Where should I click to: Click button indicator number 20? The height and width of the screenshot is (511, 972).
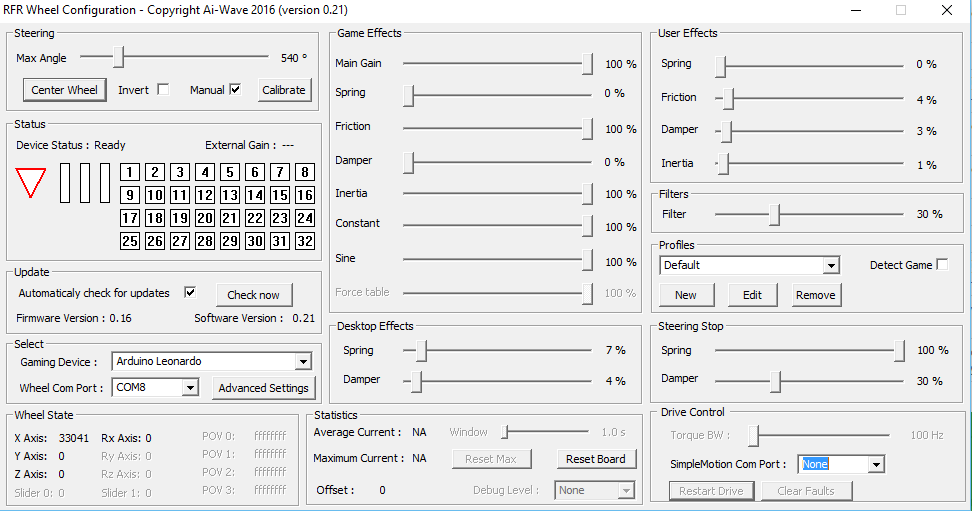tap(205, 218)
